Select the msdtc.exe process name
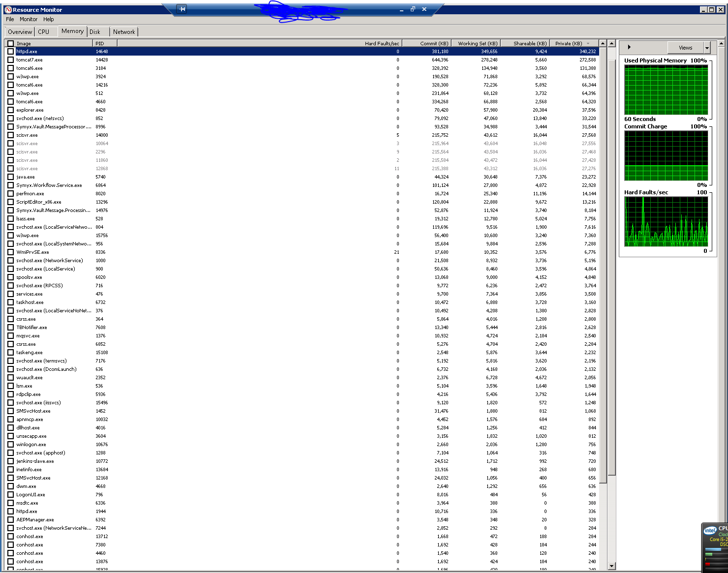728x573 pixels. (x=27, y=503)
